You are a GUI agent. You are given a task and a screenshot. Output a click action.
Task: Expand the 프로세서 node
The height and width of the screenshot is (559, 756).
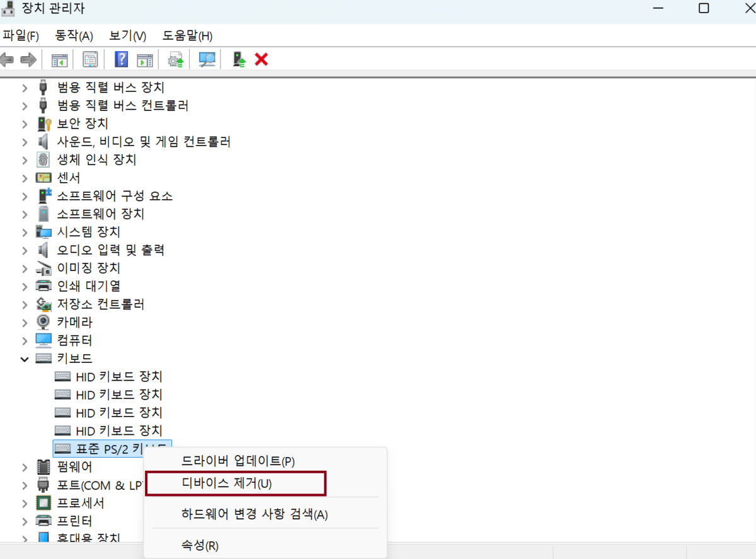pos(25,503)
